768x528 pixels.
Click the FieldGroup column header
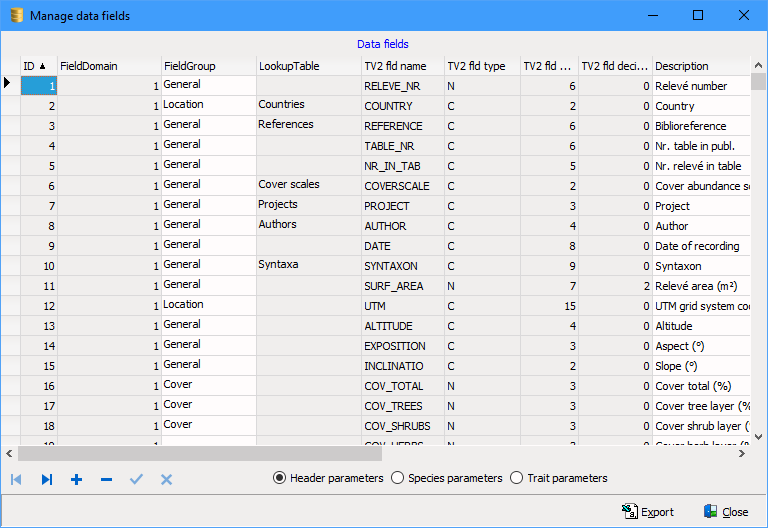tap(208, 66)
